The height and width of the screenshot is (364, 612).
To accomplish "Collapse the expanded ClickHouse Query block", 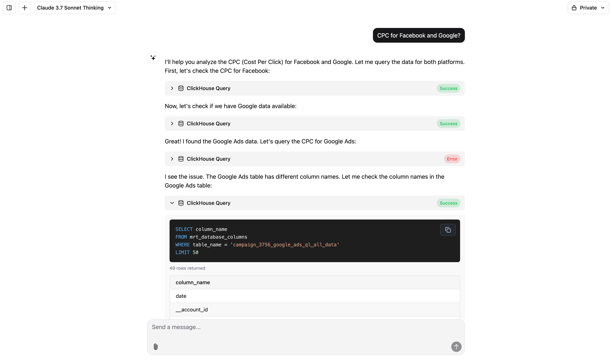I will coord(172,203).
